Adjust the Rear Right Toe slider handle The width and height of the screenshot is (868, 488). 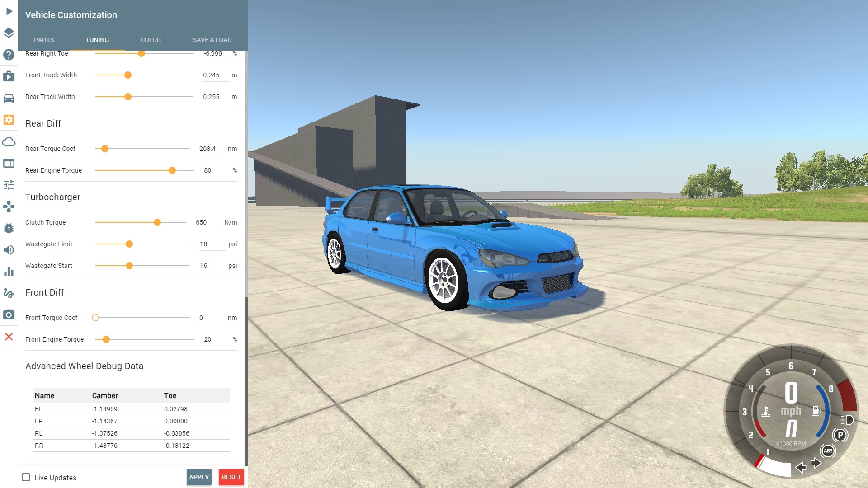coord(142,53)
